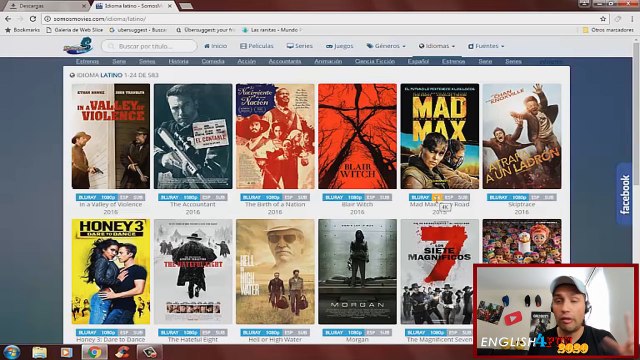Focus the Buscar por título search field
640x360 pixels.
point(149,46)
